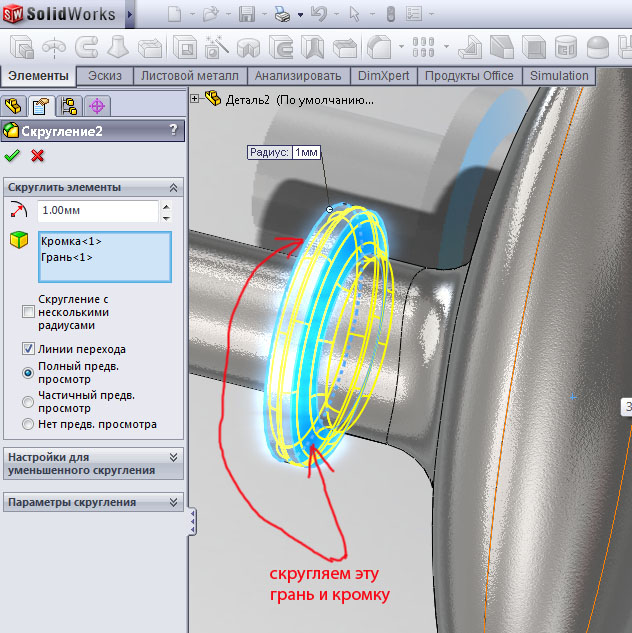The image size is (632, 633).
Task: Enable 'Скругление с несколькими радиусами' checkbox
Action: (x=28, y=312)
